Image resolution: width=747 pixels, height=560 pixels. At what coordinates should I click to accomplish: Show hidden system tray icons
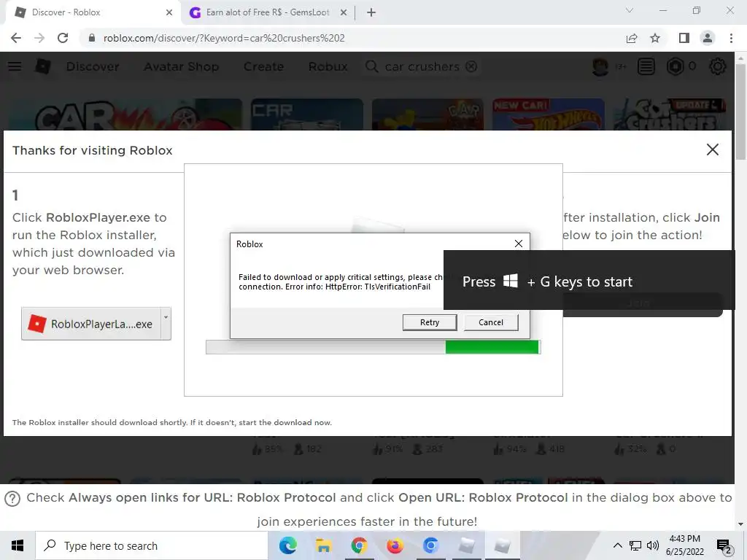pyautogui.click(x=617, y=545)
